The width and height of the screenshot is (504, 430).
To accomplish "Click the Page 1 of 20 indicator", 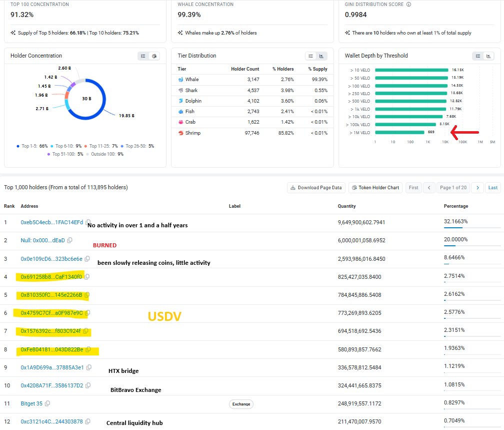I will (453, 188).
